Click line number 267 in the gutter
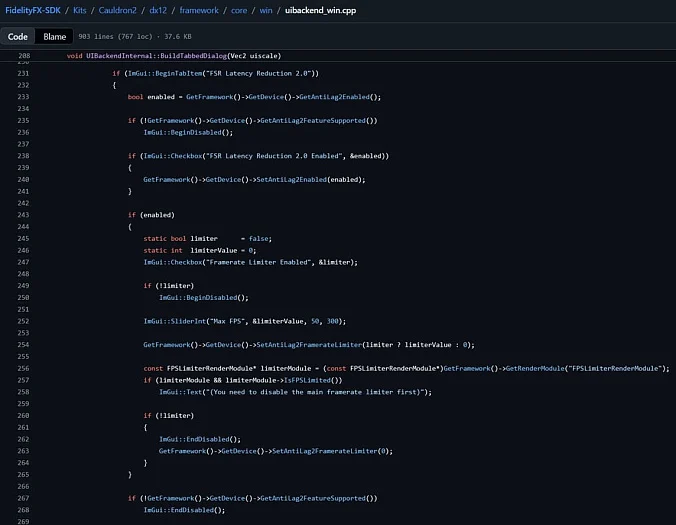Screen dimensions: 676x525 (23, 498)
